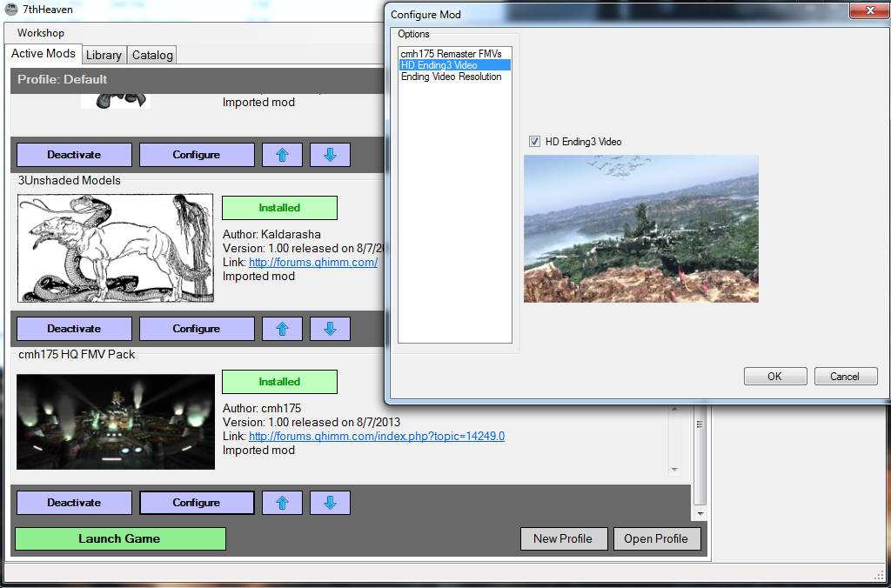
Task: Deactivate the topmost partially visible mod
Action: tap(74, 155)
